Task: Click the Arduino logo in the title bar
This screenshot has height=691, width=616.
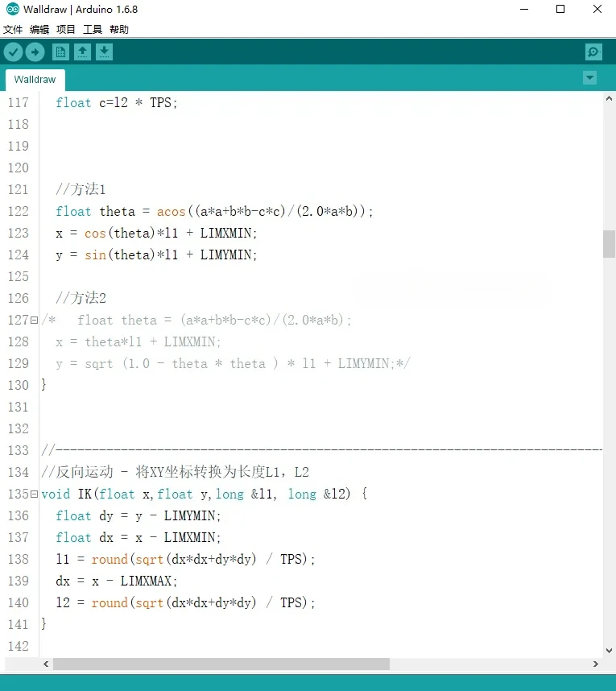Action: tap(12, 9)
